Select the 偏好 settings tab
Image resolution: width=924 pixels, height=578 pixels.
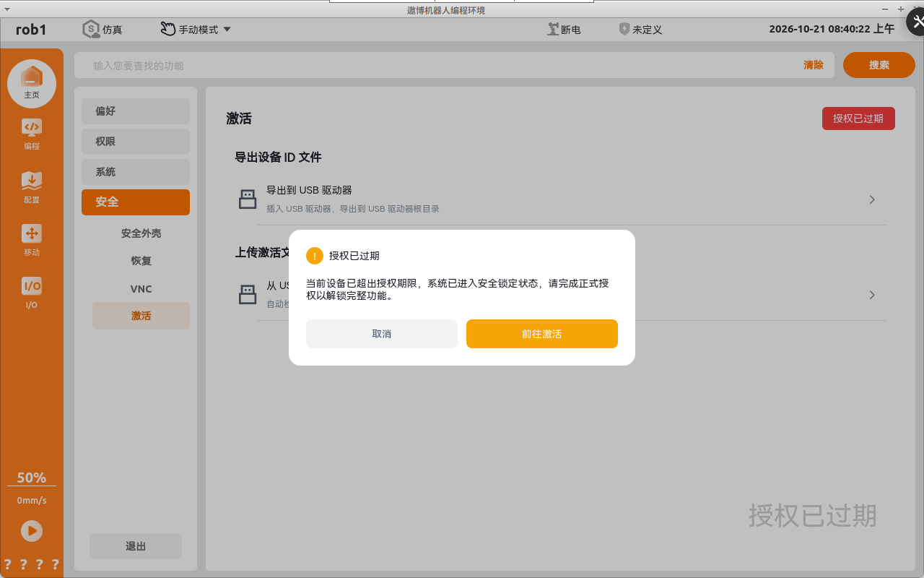coord(136,111)
